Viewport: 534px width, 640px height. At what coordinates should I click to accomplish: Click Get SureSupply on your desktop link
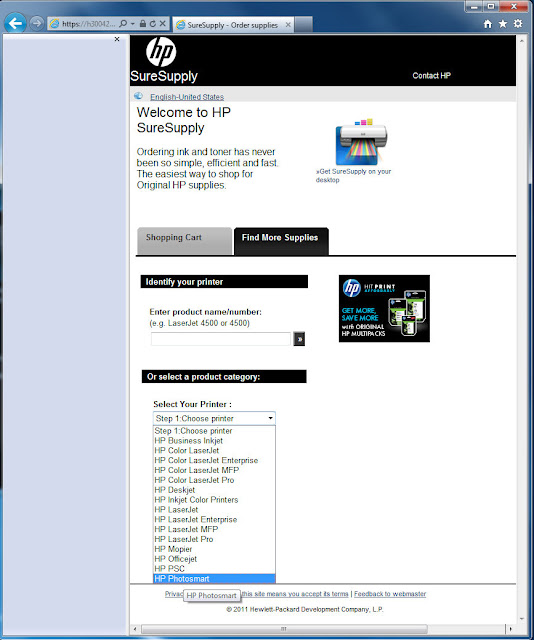click(354, 176)
